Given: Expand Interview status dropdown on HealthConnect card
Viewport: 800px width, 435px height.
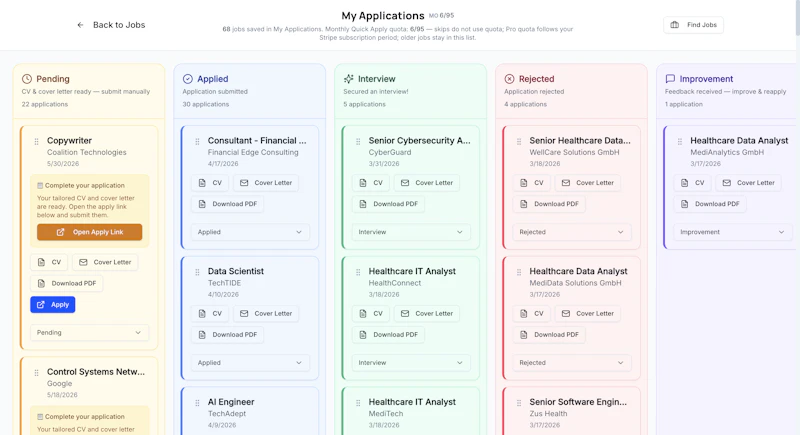Looking at the screenshot, I should (411, 363).
